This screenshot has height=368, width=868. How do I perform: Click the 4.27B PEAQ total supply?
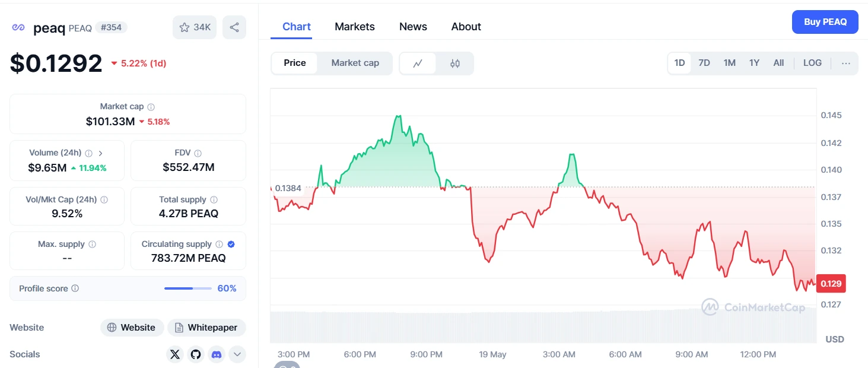coord(189,214)
